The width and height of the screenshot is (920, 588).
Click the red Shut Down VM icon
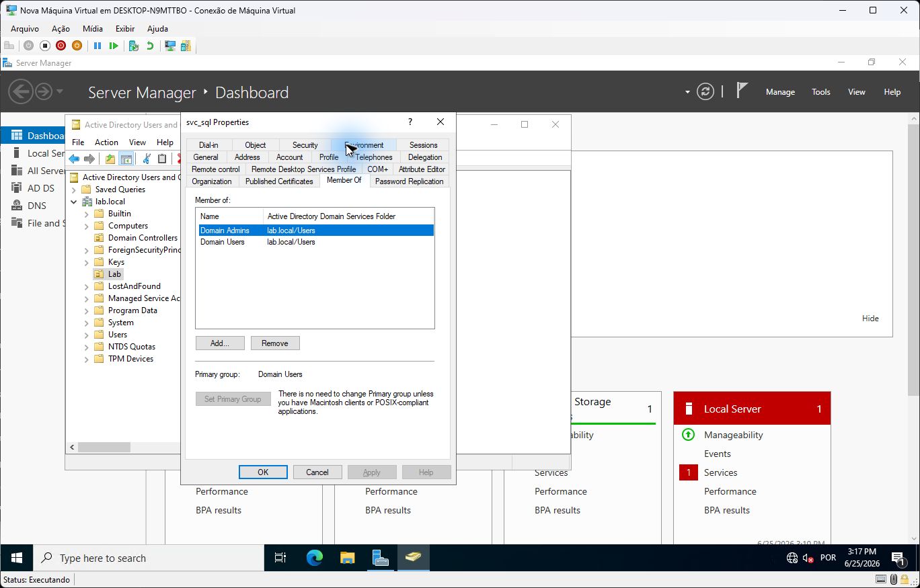point(61,46)
